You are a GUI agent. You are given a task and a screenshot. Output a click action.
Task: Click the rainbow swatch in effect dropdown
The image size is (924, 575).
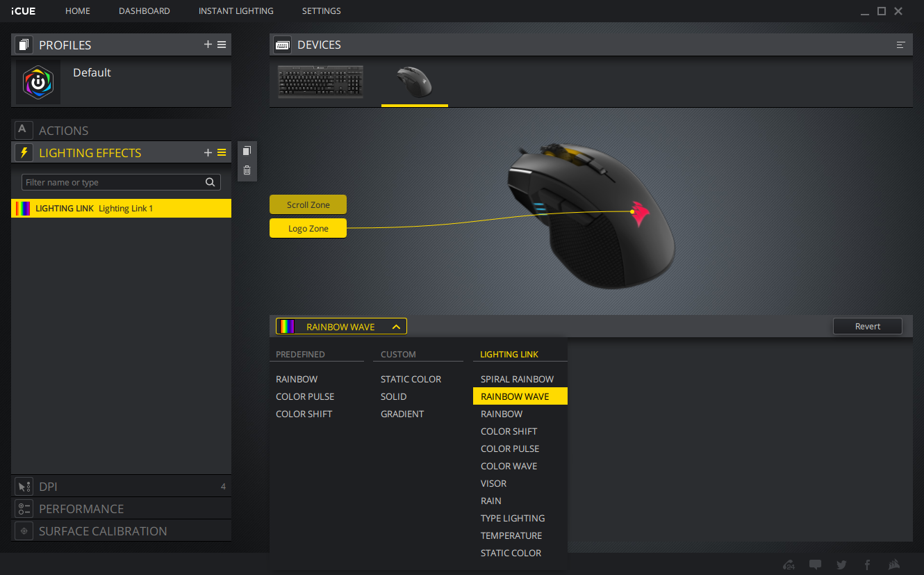coord(286,327)
